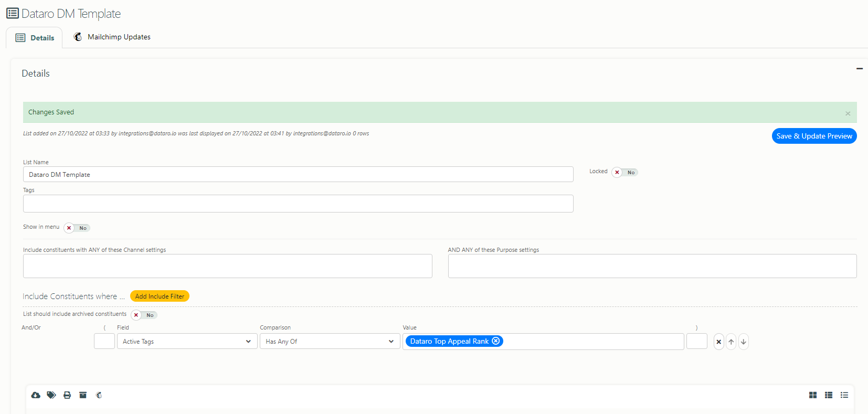Click the 'Include Constituents where ...' text
This screenshot has height=414, width=868.
(x=73, y=296)
